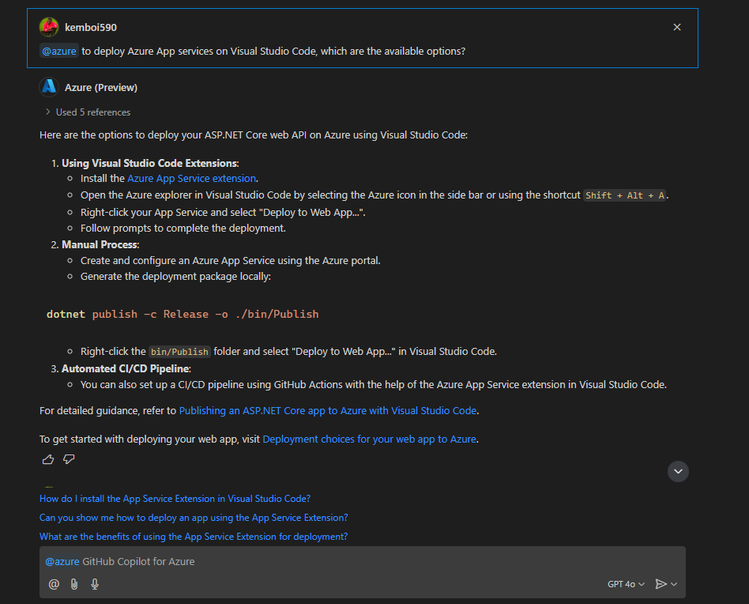Open the Azure App Service extension link

click(x=191, y=178)
